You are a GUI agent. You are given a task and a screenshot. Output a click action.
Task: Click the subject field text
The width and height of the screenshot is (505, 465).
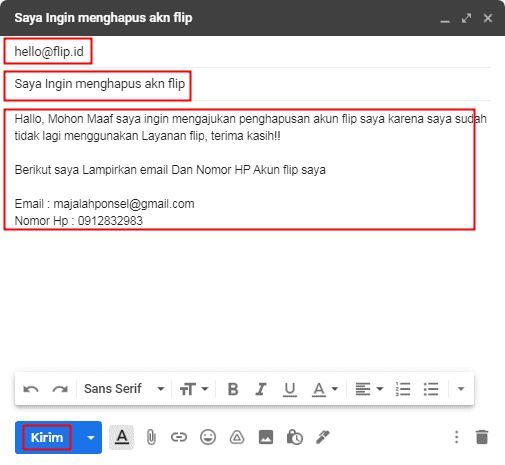pos(100,84)
